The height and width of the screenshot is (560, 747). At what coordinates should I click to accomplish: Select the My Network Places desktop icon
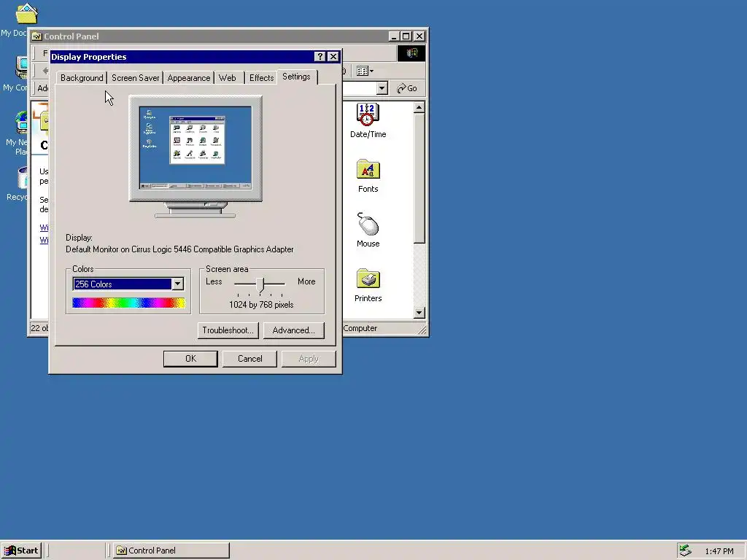click(x=21, y=122)
